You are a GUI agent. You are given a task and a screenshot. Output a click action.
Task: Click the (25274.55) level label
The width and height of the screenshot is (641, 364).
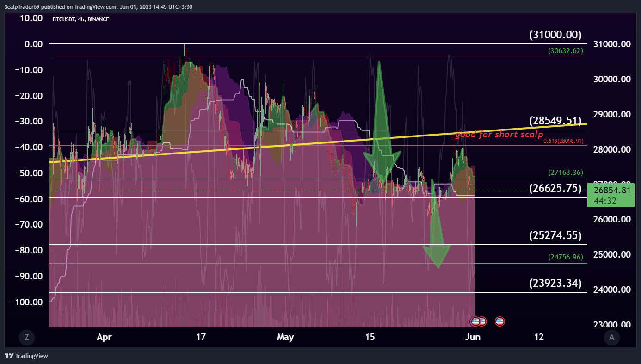(555, 235)
